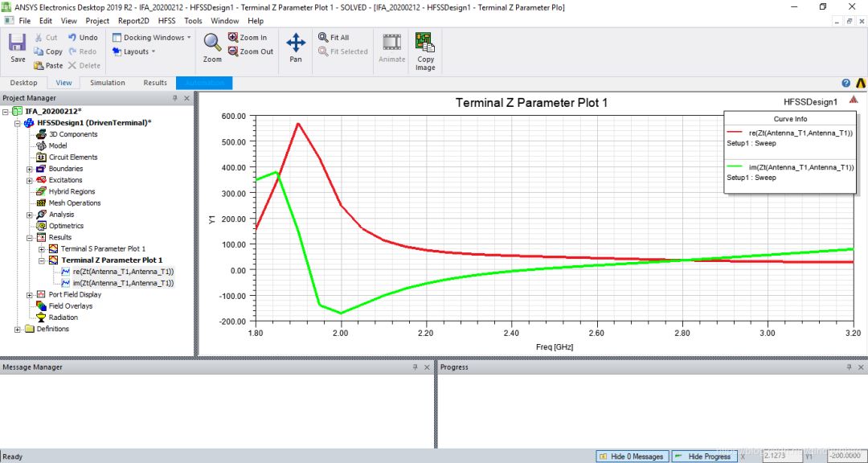The height and width of the screenshot is (463, 868).
Task: Open the Edit menu
Action: coord(45,20)
